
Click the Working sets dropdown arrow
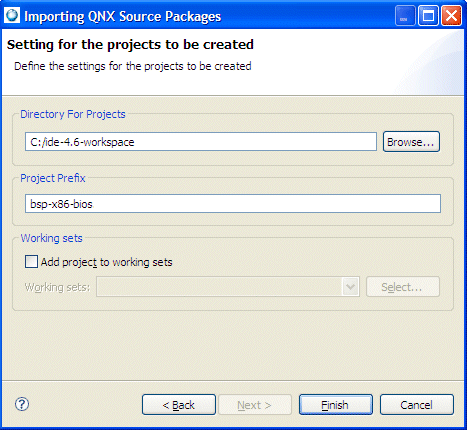tap(350, 287)
